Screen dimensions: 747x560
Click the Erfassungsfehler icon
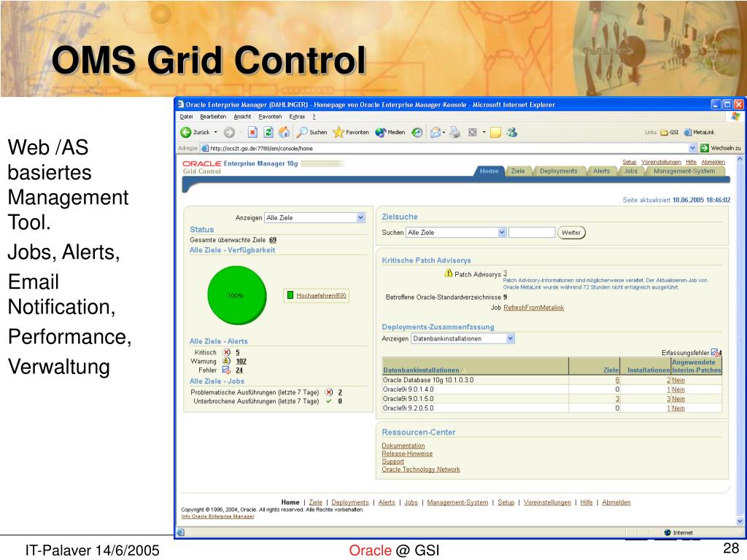coord(715,352)
